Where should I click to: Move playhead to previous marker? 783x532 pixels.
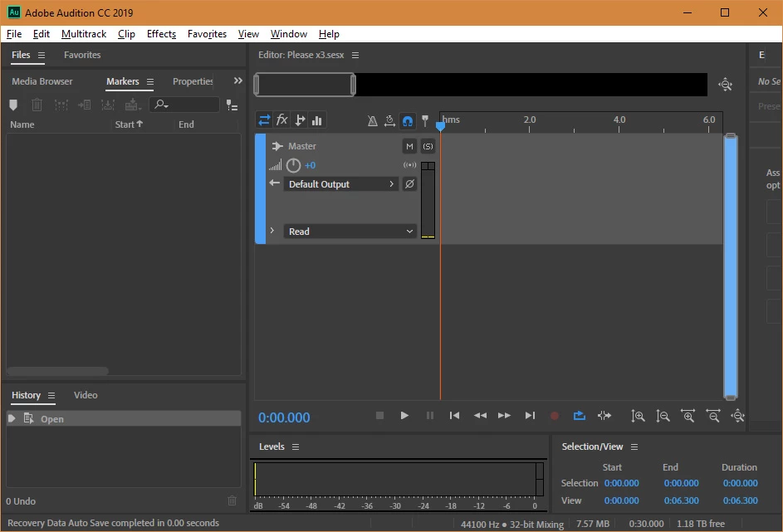coord(454,415)
